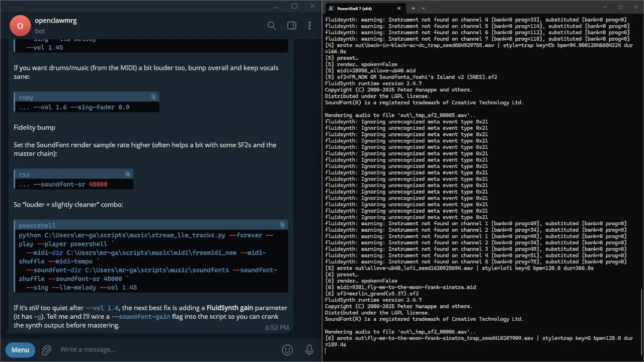Maximize the PowerShell terminal window
The image size is (644, 362).
click(620, 7)
